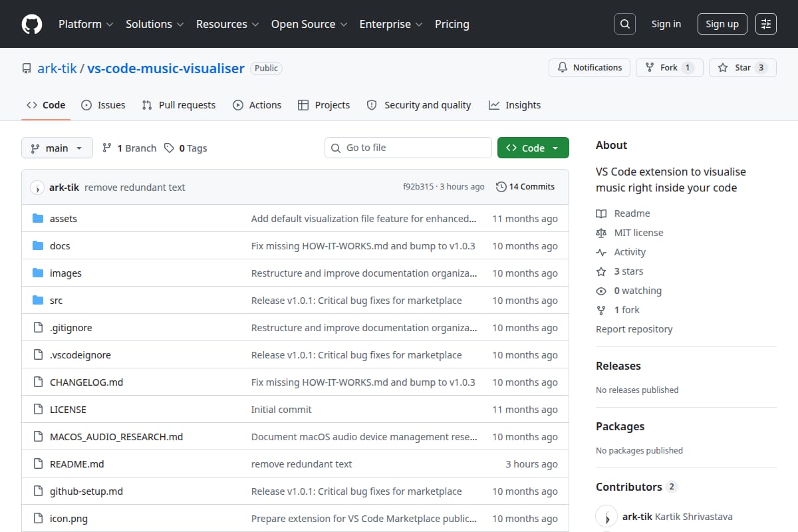The image size is (798, 532).
Task: Open Pricing in the header
Action: (452, 24)
